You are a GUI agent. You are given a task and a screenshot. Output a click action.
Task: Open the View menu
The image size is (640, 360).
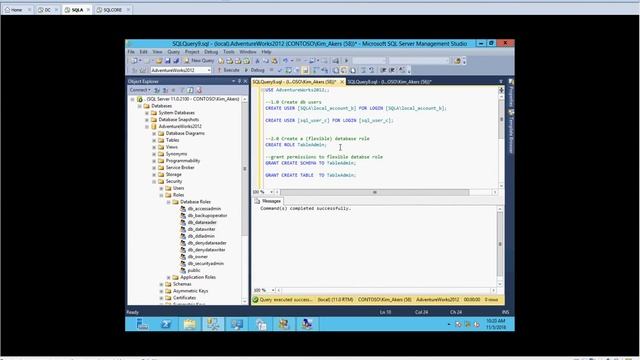(x=157, y=52)
